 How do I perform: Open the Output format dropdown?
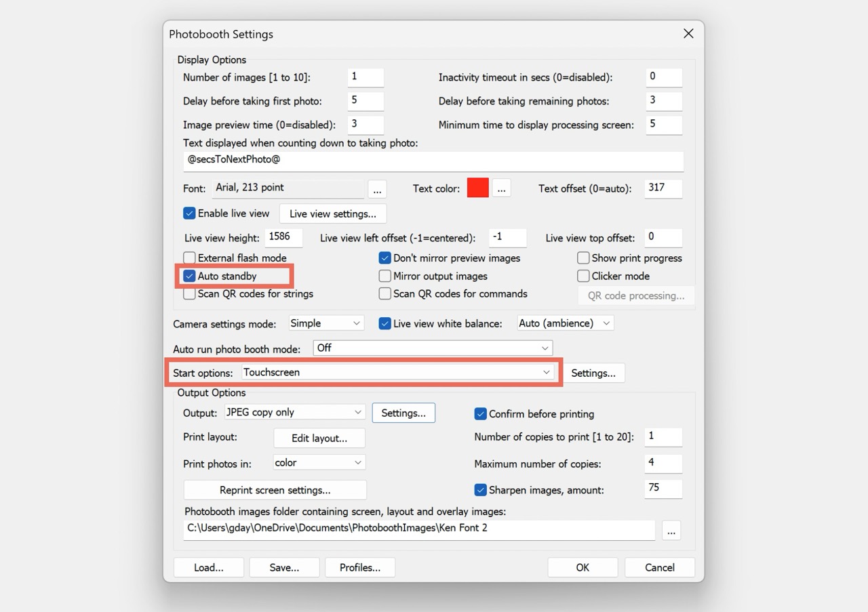click(x=295, y=412)
